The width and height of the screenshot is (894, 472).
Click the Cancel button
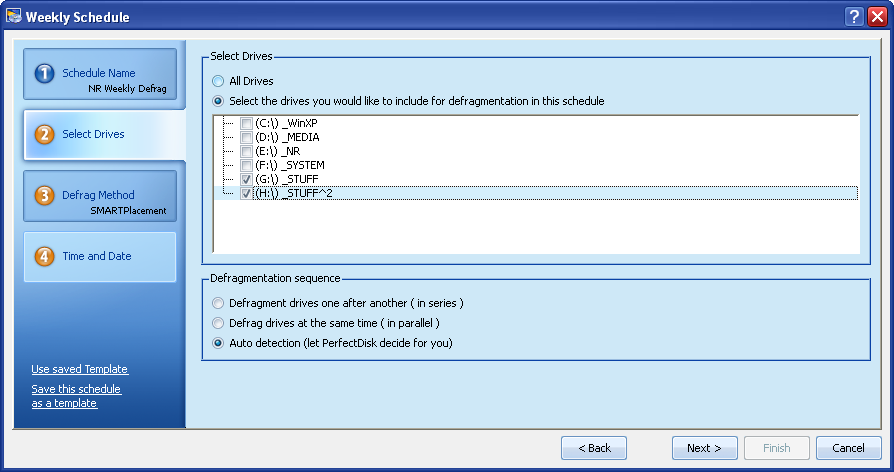[x=848, y=448]
